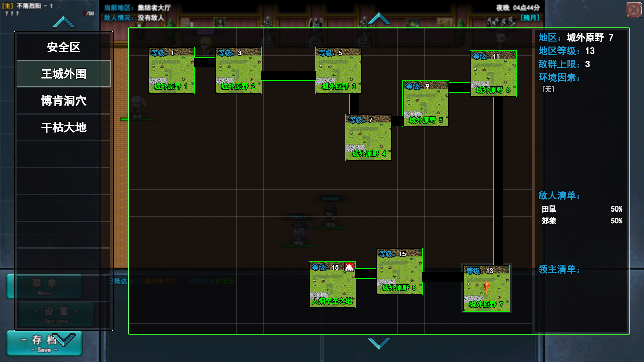This screenshot has width=644, height=362.
Task: Select the 城外原野 2 map tile
Action: (238, 70)
